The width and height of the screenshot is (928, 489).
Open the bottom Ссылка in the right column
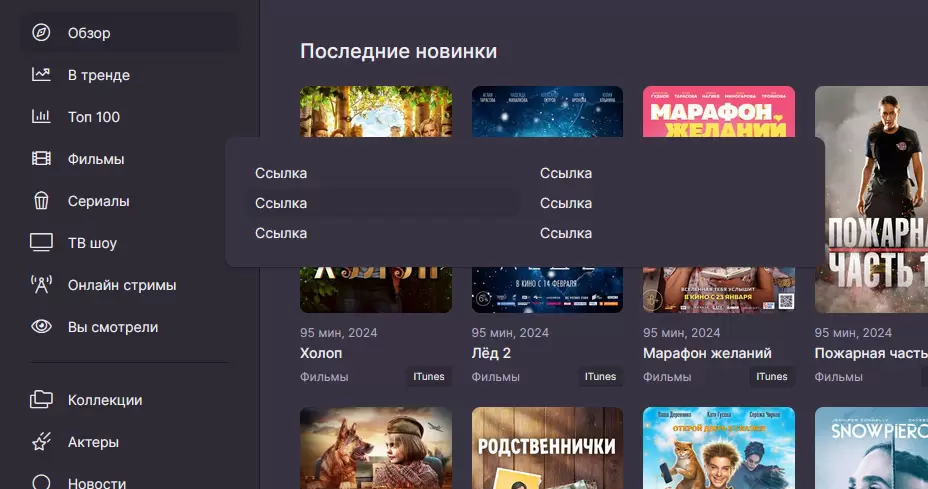tap(566, 233)
